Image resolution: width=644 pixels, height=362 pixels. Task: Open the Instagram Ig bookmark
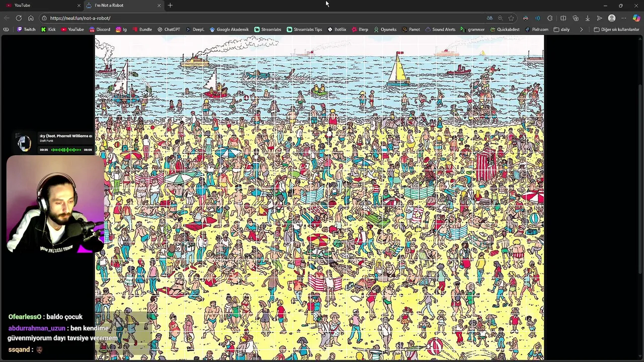[x=121, y=30]
